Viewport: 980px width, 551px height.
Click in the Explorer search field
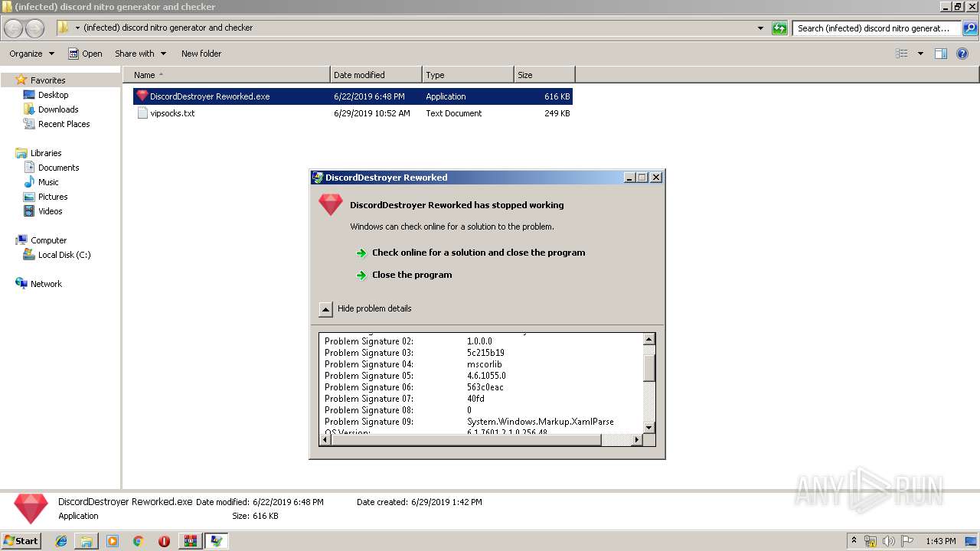877,28
